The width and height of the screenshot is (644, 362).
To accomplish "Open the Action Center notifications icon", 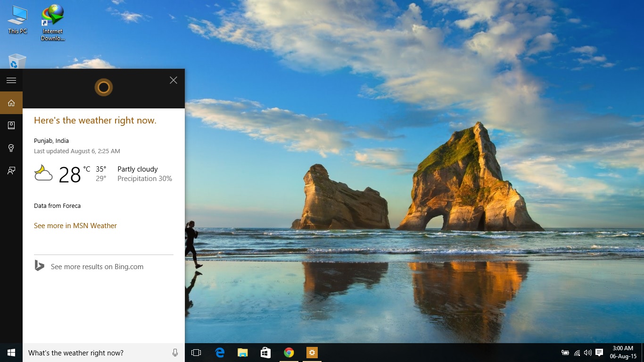I will click(600, 353).
